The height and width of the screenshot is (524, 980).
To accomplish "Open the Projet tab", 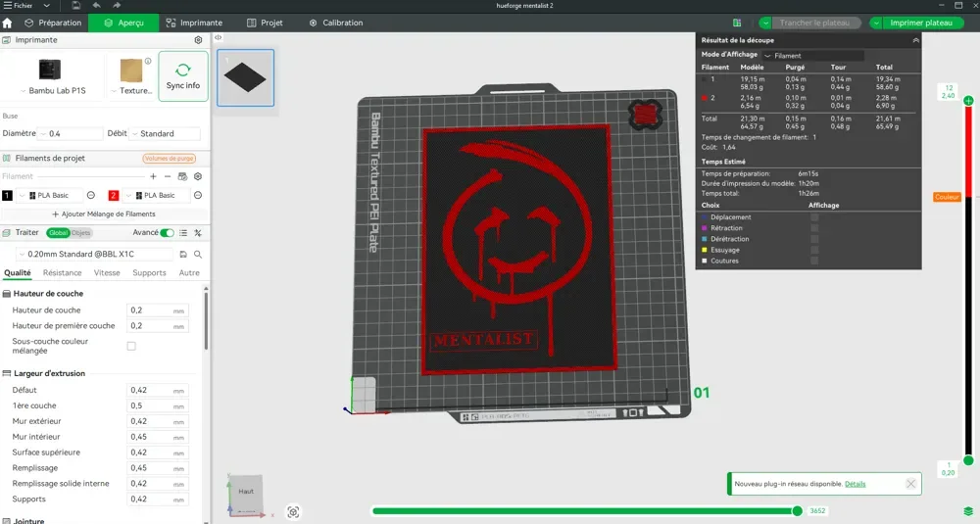I will coord(265,24).
